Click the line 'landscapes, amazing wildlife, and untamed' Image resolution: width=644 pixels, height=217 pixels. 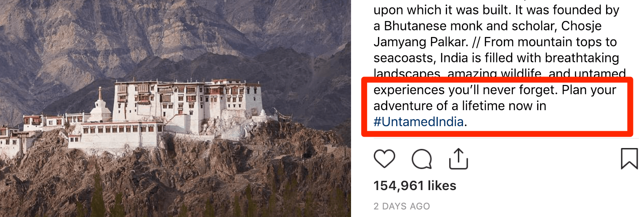coord(500,73)
